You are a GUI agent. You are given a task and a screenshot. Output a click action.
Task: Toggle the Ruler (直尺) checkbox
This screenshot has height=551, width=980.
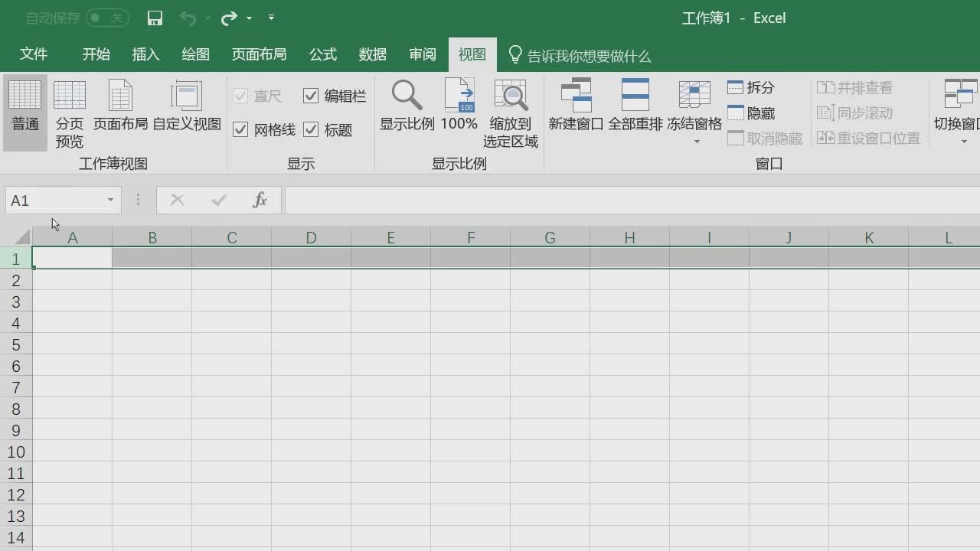coord(240,96)
